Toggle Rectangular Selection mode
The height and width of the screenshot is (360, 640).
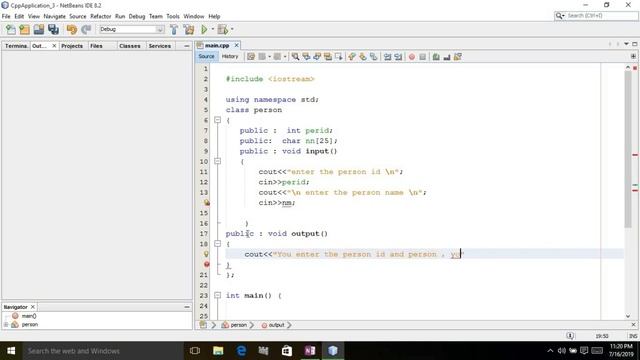(338, 57)
